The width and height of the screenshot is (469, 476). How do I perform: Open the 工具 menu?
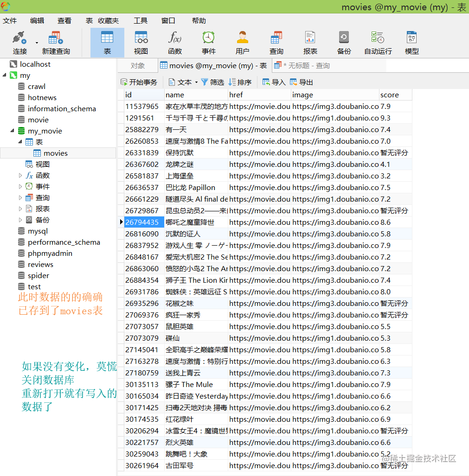coord(141,21)
